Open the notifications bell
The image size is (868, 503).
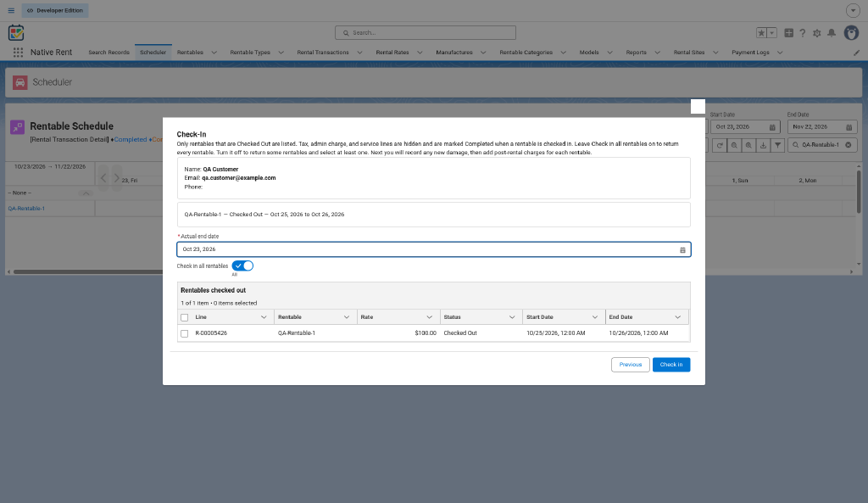click(x=832, y=33)
